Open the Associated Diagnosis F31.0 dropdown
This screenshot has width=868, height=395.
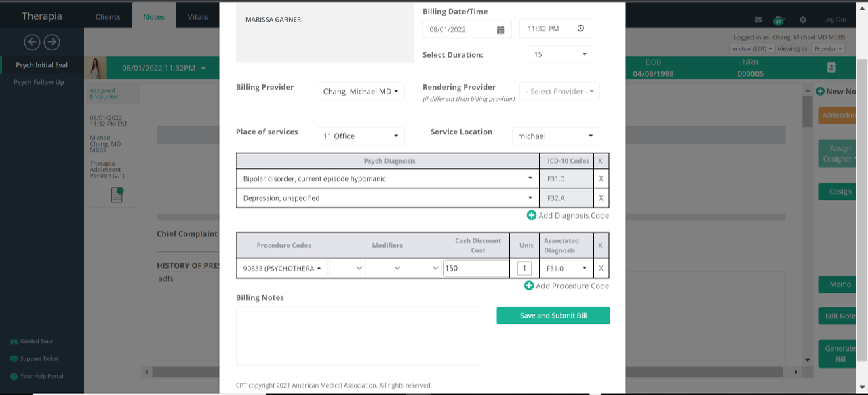coord(566,267)
